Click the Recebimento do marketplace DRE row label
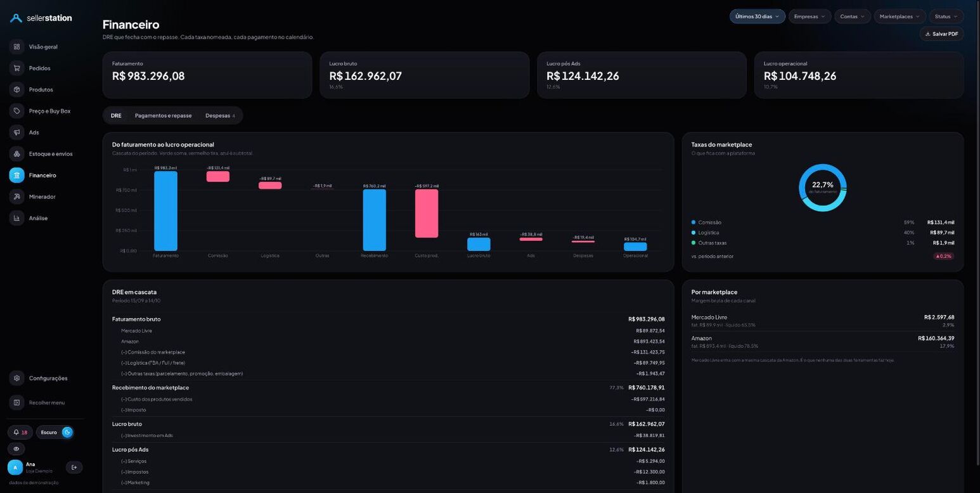The height and width of the screenshot is (493, 980). (150, 388)
